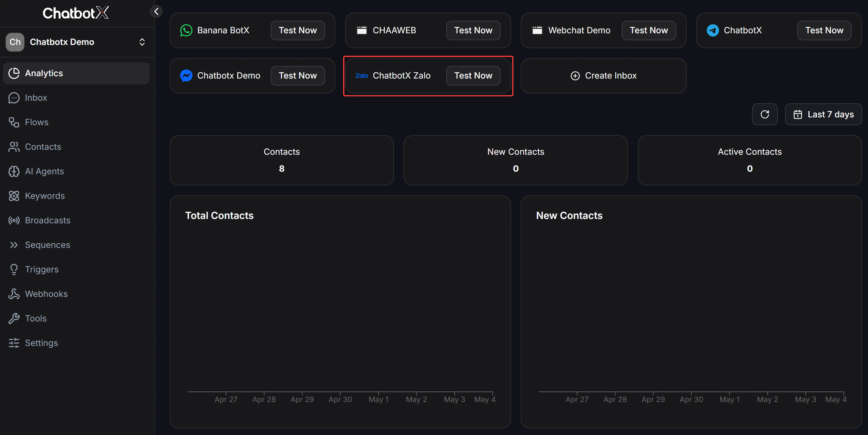Click the webchat icon beside CHAAWEB
The height and width of the screenshot is (435, 868).
pos(362,30)
